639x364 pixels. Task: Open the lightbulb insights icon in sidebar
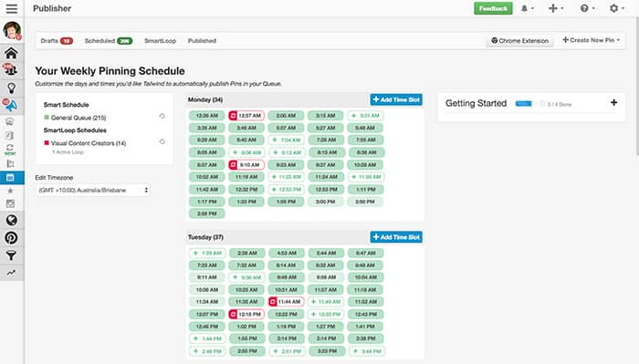click(11, 88)
